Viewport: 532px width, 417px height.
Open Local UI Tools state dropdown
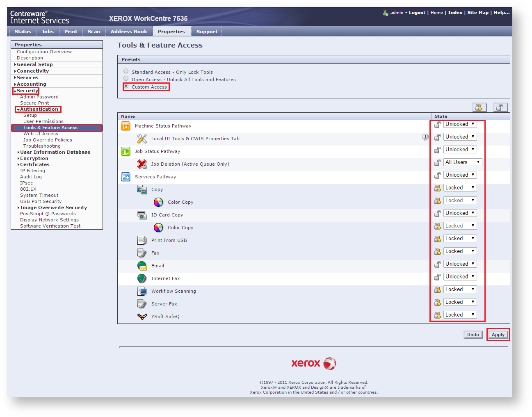(460, 137)
